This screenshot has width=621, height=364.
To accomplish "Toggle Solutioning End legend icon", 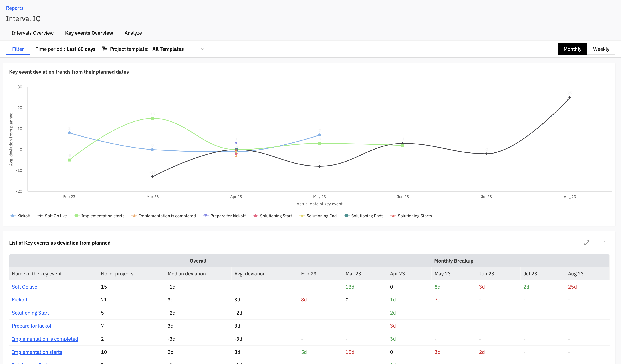I will point(302,216).
